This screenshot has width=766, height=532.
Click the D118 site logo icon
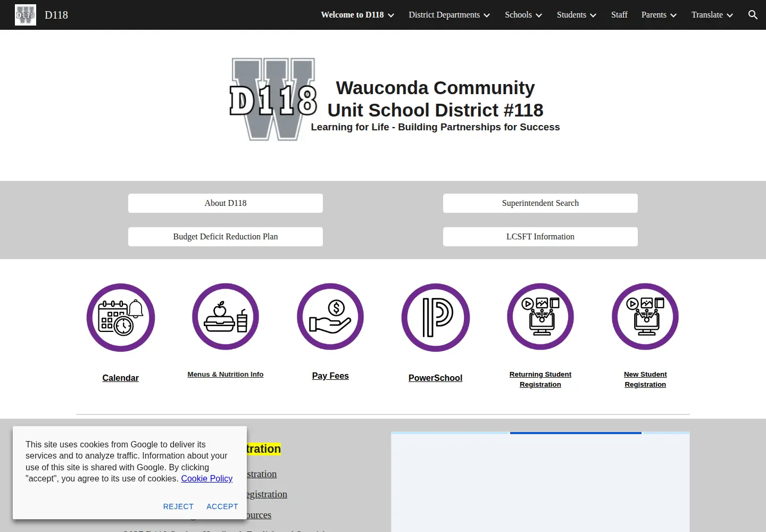tap(26, 15)
